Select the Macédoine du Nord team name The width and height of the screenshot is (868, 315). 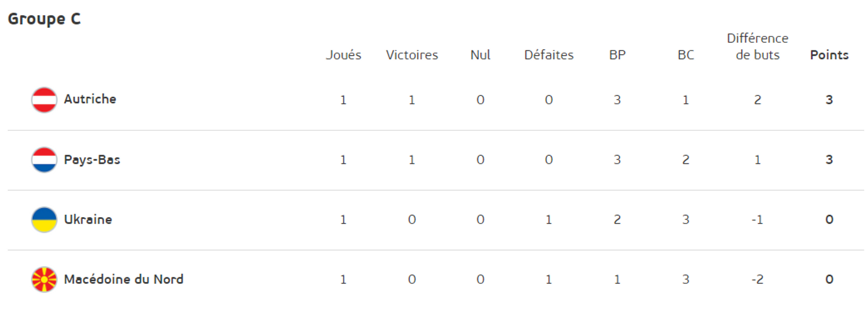coord(124,279)
